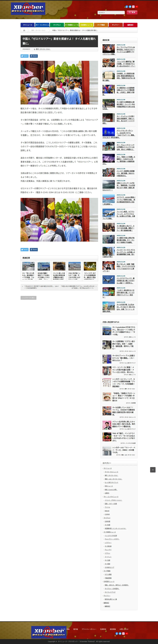Open the footer Instagram icon
This screenshot has width=158, height=644.
click(x=123, y=634)
